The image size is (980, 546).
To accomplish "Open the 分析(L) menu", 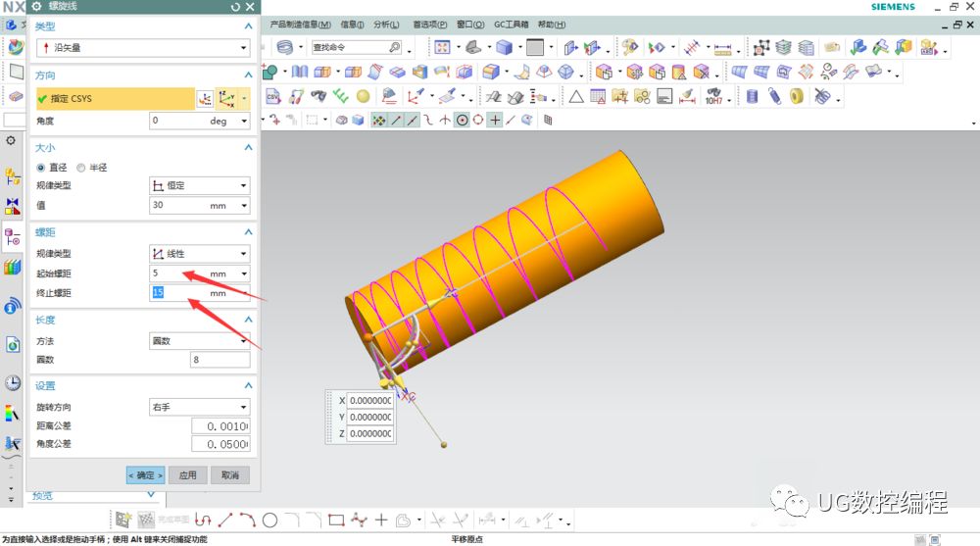I will 386,25.
